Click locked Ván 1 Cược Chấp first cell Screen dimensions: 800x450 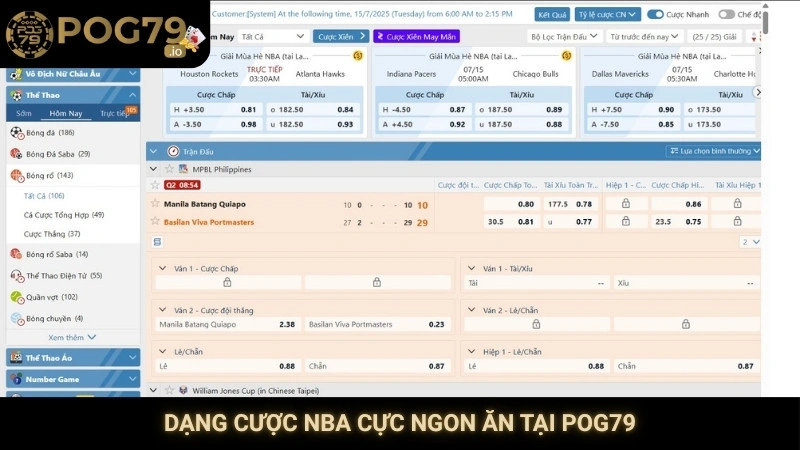(227, 282)
